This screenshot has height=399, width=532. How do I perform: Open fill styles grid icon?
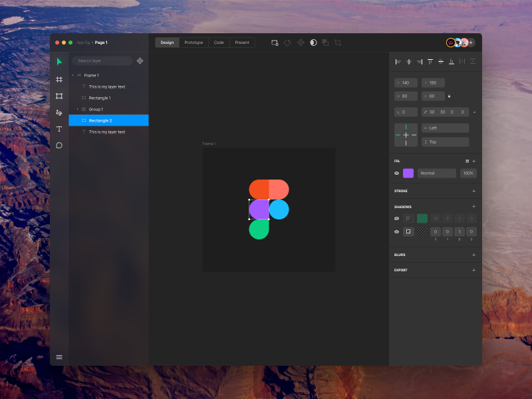467,161
